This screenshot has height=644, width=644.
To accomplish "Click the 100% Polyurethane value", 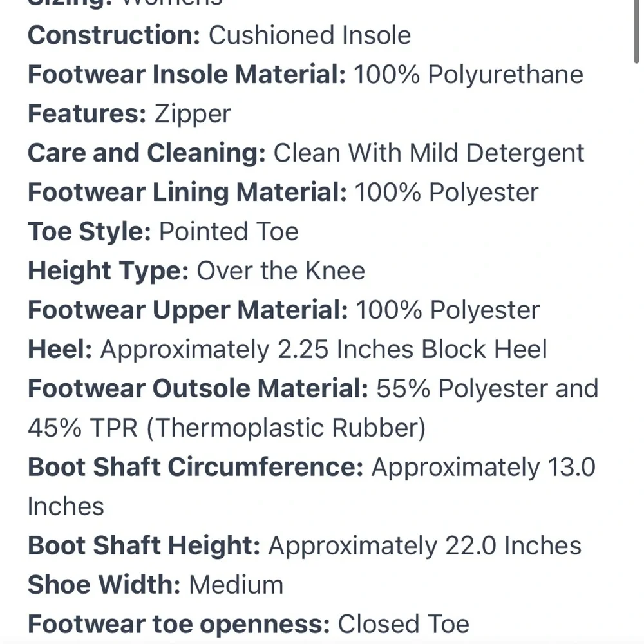I will pos(468,75).
